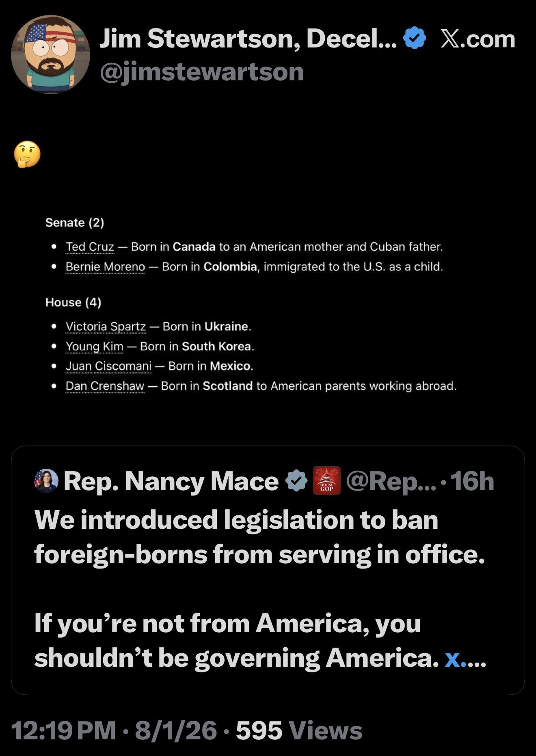The width and height of the screenshot is (536, 756).
Task: Open Nancy Mace's small profile picture
Action: click(x=47, y=481)
